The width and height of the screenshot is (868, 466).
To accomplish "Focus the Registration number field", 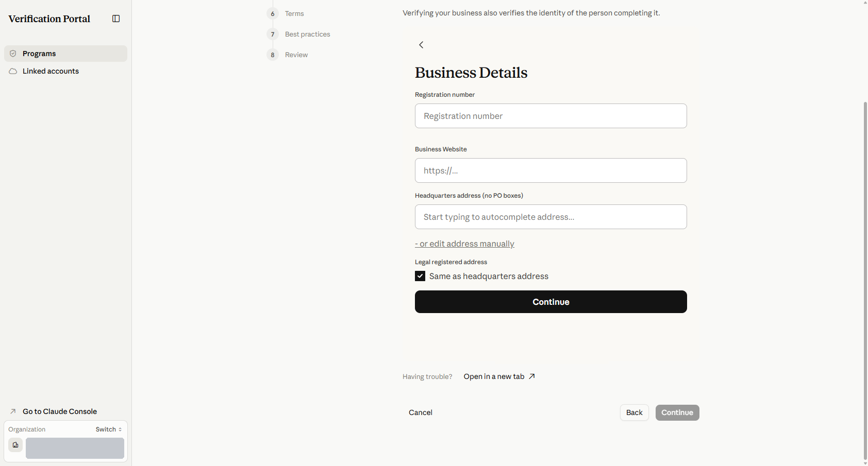I will [551, 116].
